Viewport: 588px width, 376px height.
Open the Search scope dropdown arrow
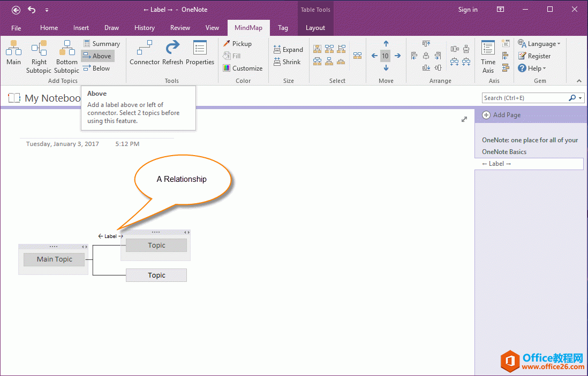point(581,98)
